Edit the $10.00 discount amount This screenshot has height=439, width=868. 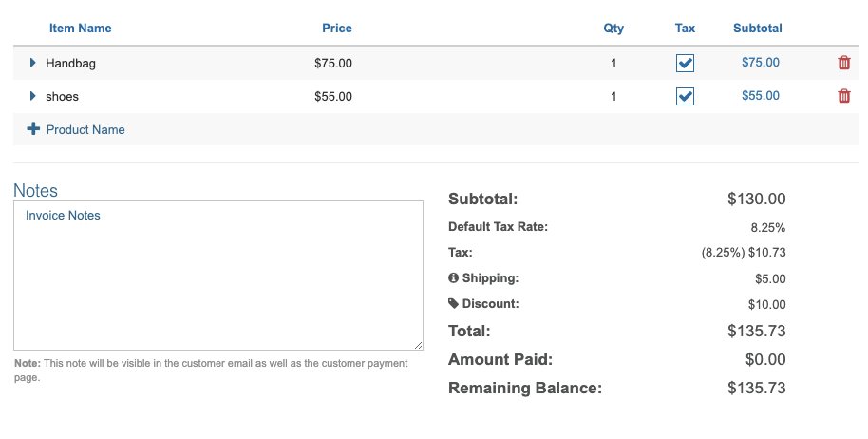pyautogui.click(x=767, y=305)
